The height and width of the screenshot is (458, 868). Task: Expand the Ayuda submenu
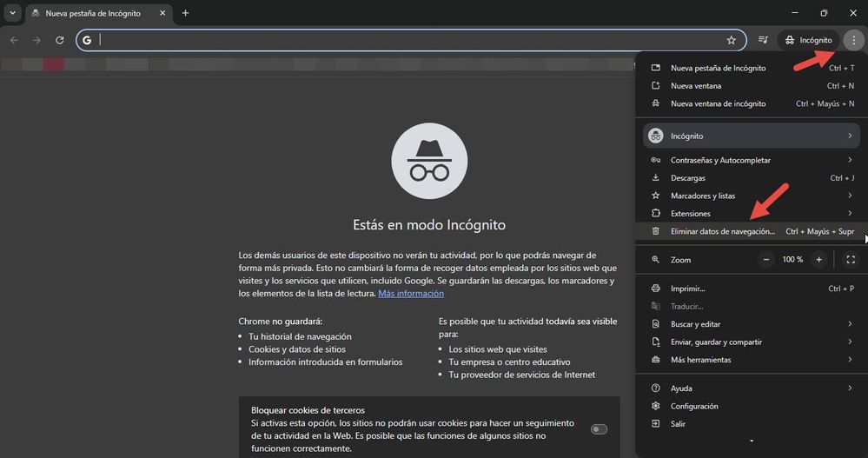point(752,388)
